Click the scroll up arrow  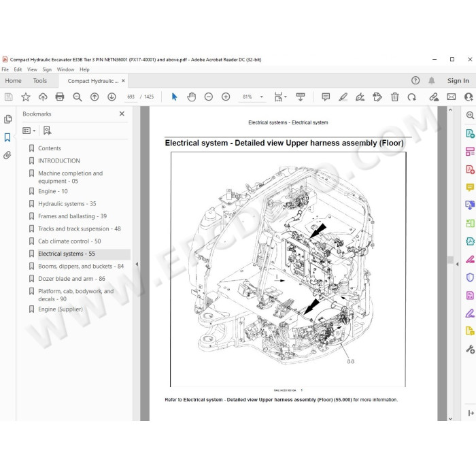(x=450, y=109)
